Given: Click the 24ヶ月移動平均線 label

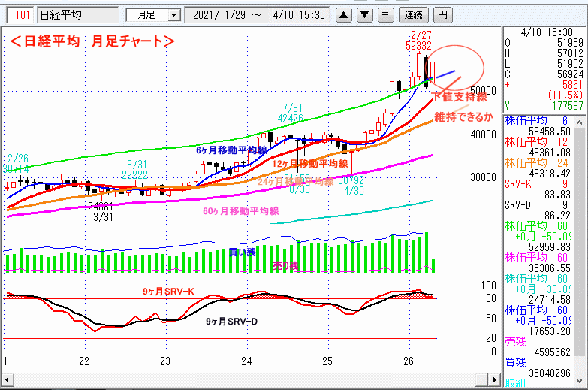Looking at the screenshot, I should click(x=295, y=182).
